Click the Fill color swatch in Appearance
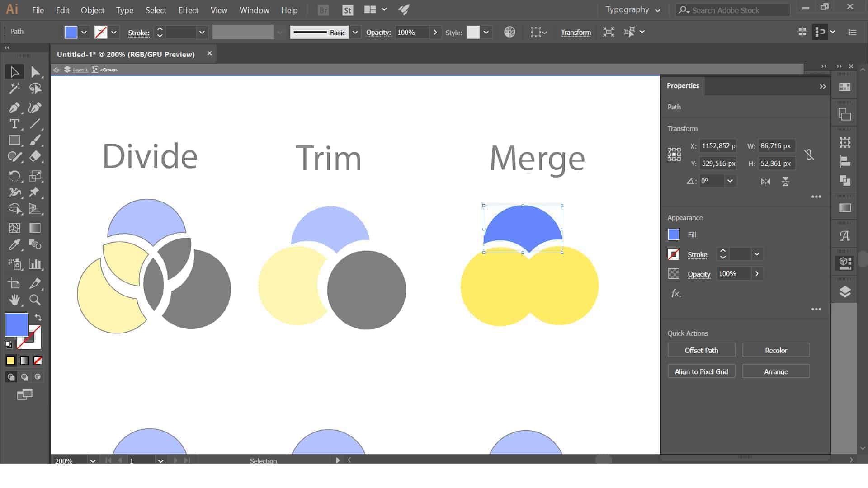The height and width of the screenshot is (488, 868). (x=674, y=235)
